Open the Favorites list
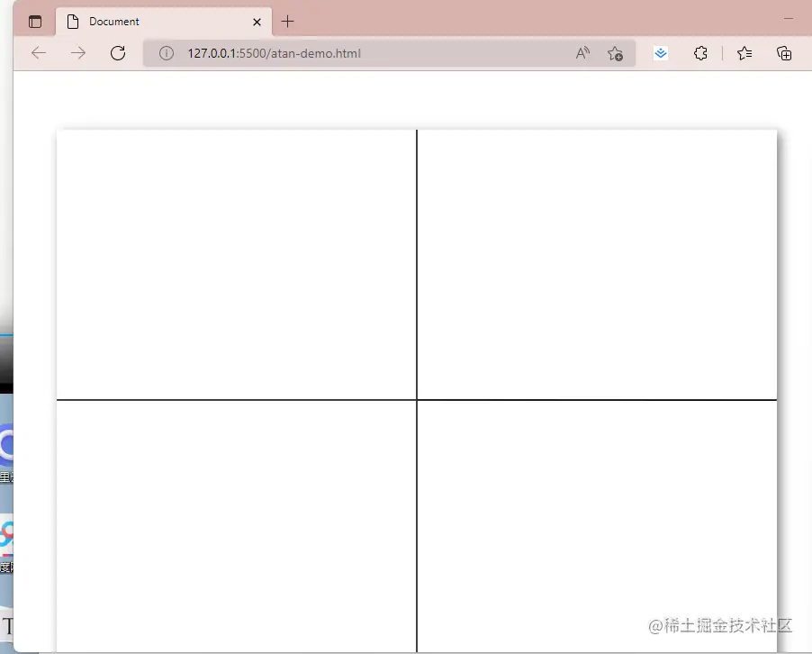Viewport: 812px width, 654px height. pyautogui.click(x=744, y=53)
